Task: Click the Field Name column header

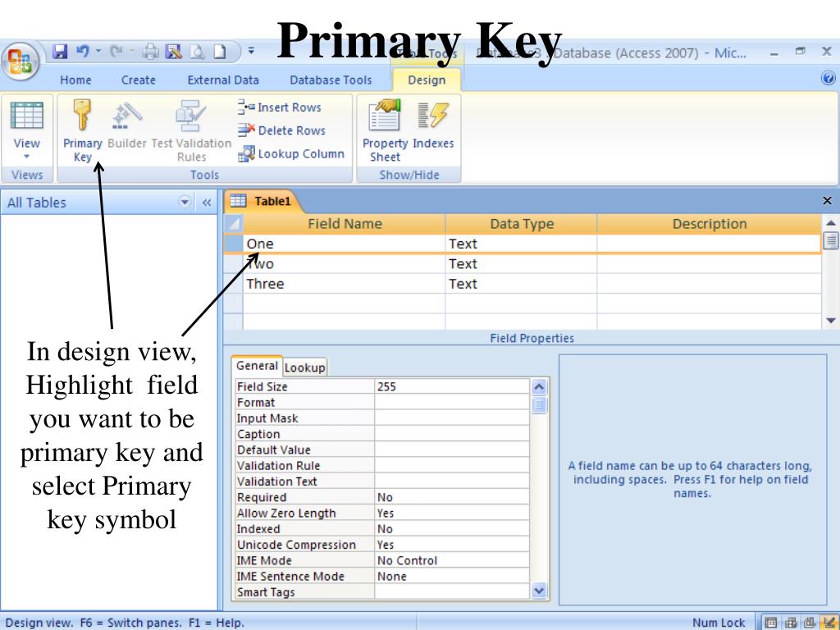Action: (344, 224)
